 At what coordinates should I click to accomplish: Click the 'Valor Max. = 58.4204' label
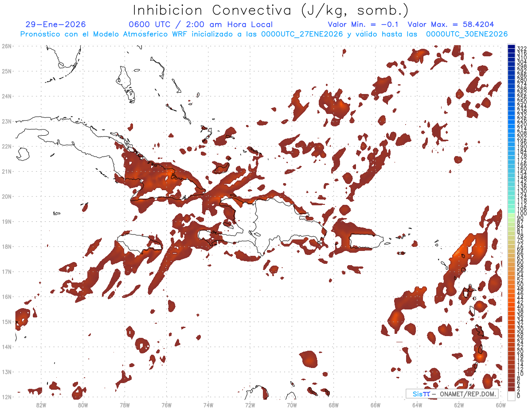[450, 24]
